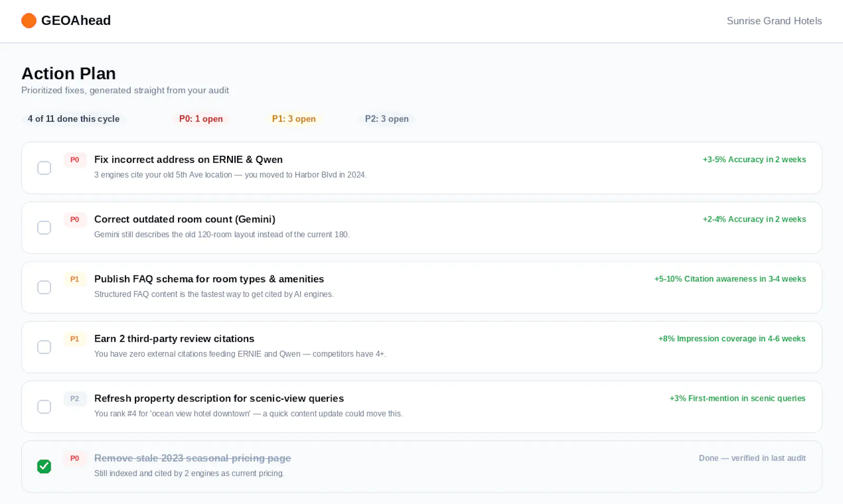Click the Prioritized fixes subtitle text
Viewport: 843px width, 504px height.
tap(125, 91)
